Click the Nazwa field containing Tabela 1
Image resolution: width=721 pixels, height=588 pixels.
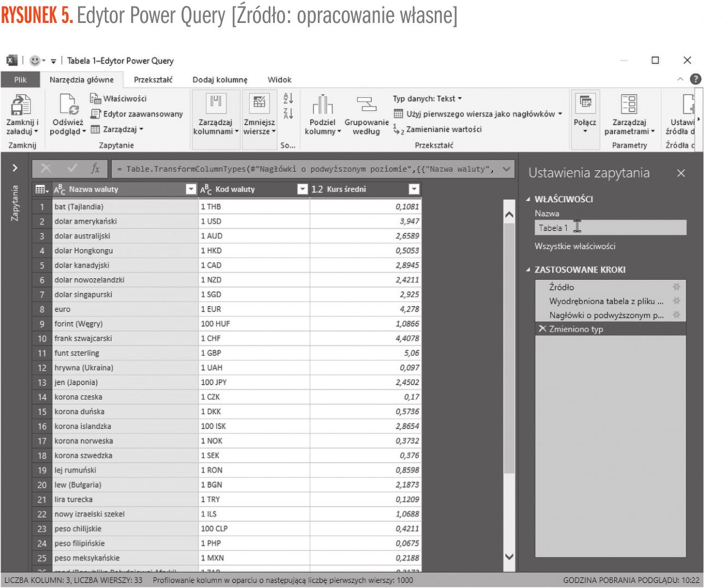coord(610,228)
